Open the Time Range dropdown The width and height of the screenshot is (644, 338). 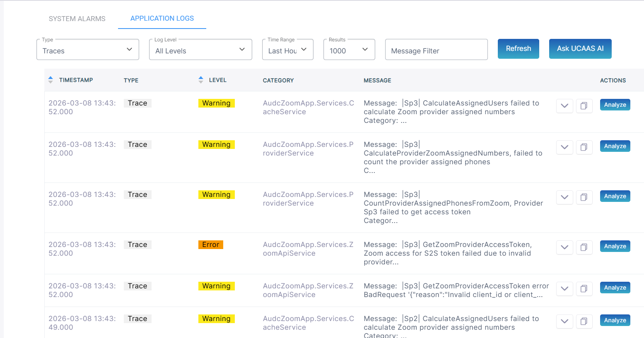pos(287,50)
